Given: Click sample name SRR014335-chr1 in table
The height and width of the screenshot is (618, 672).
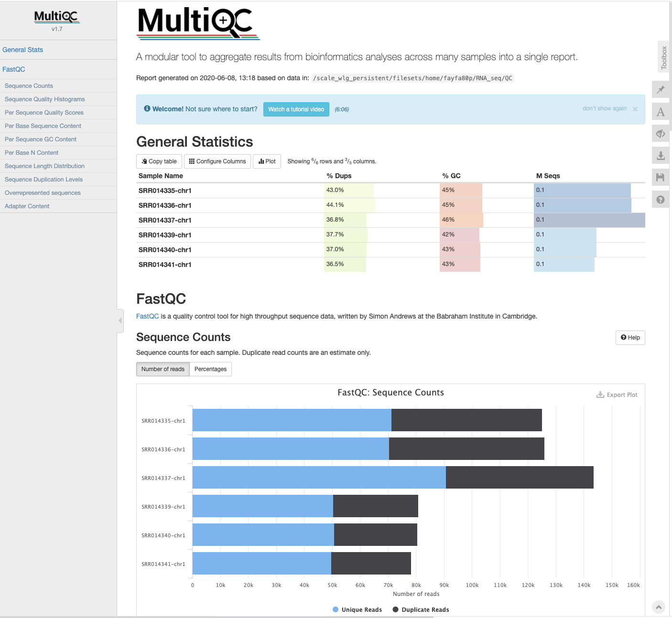Looking at the screenshot, I should 165,191.
